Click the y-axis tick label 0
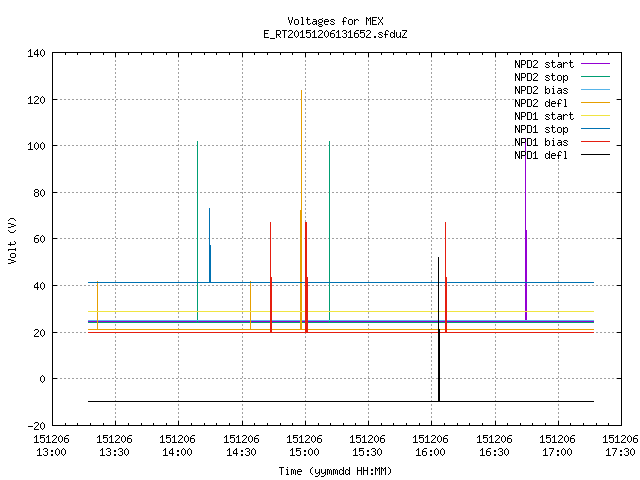The width and height of the screenshot is (640, 480). coord(42,379)
